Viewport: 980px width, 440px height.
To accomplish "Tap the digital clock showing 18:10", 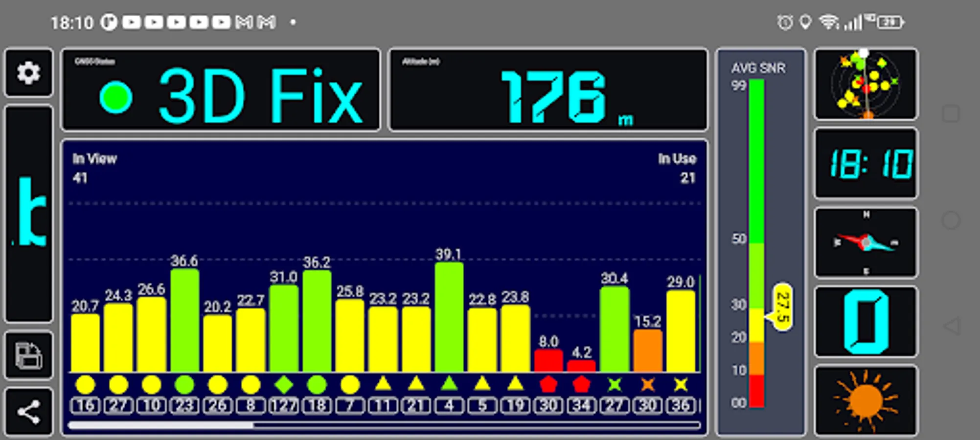I will (866, 163).
